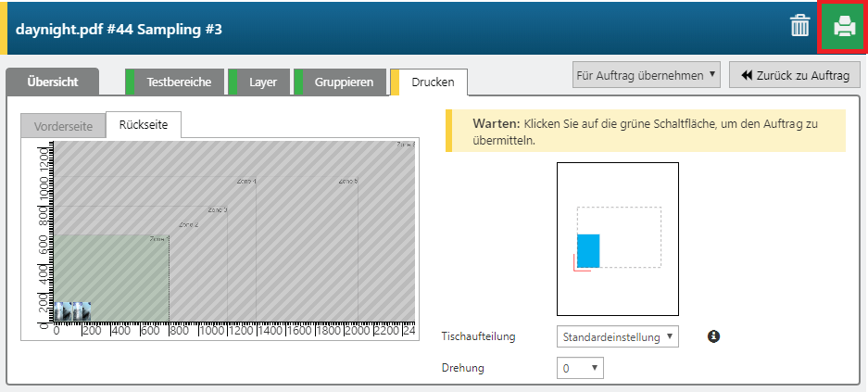
Task: Open the Drehung rotation dropdown
Action: (x=580, y=368)
